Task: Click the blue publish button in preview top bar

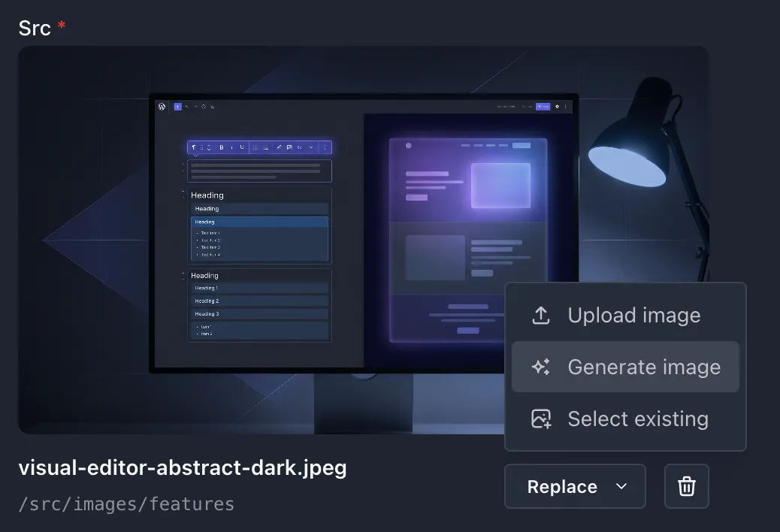Action: pyautogui.click(x=543, y=107)
